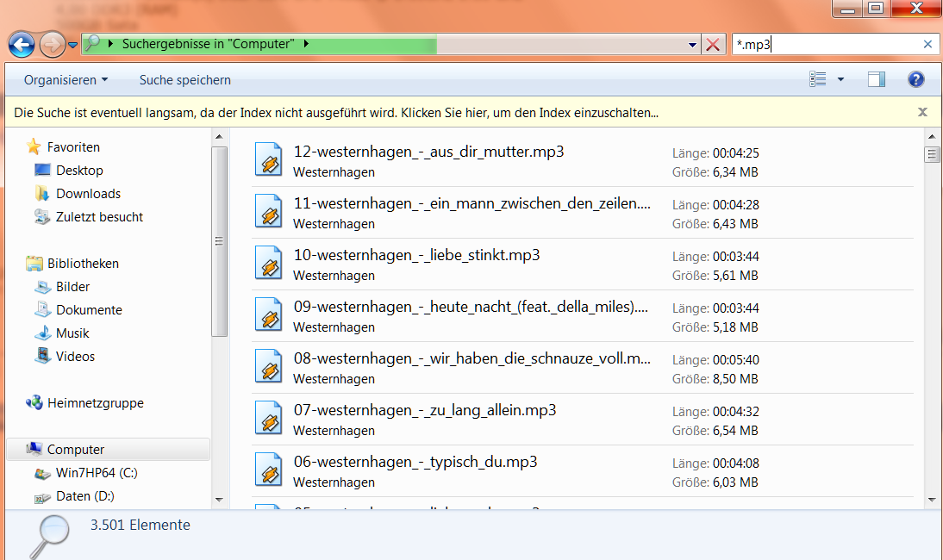
Task: Open the address bar history dropdown
Action: click(692, 45)
